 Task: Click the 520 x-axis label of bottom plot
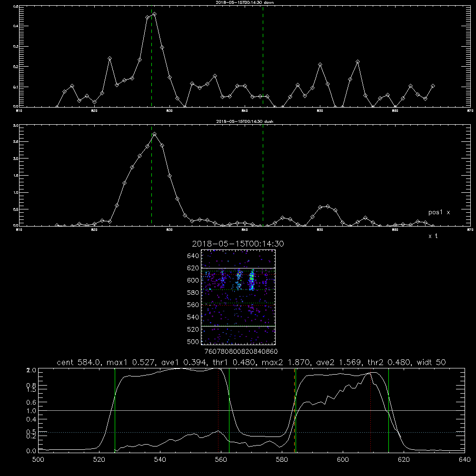99,460
